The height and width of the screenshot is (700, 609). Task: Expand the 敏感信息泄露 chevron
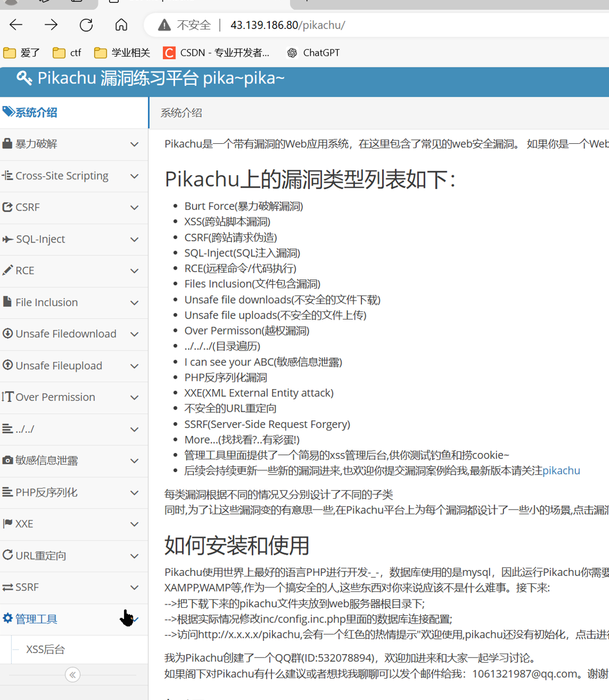[x=135, y=460]
